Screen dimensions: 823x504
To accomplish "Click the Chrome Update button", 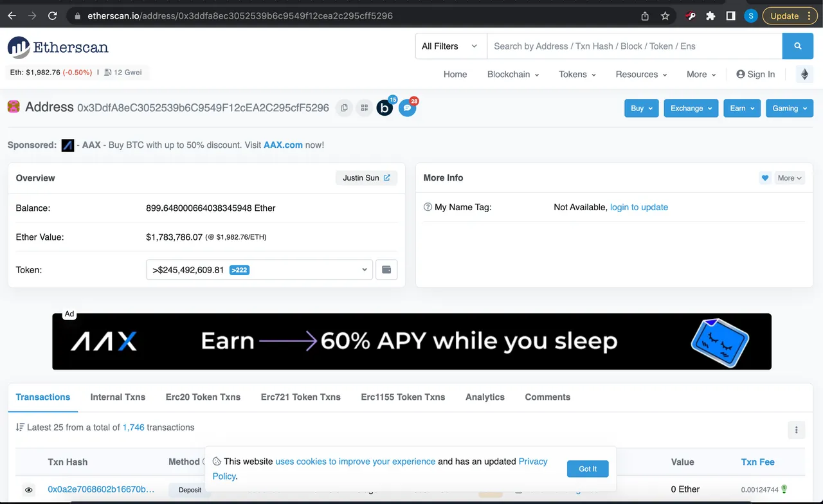I will pos(789,16).
